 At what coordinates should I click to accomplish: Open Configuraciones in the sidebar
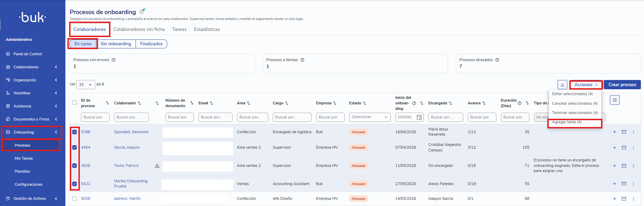(29, 184)
